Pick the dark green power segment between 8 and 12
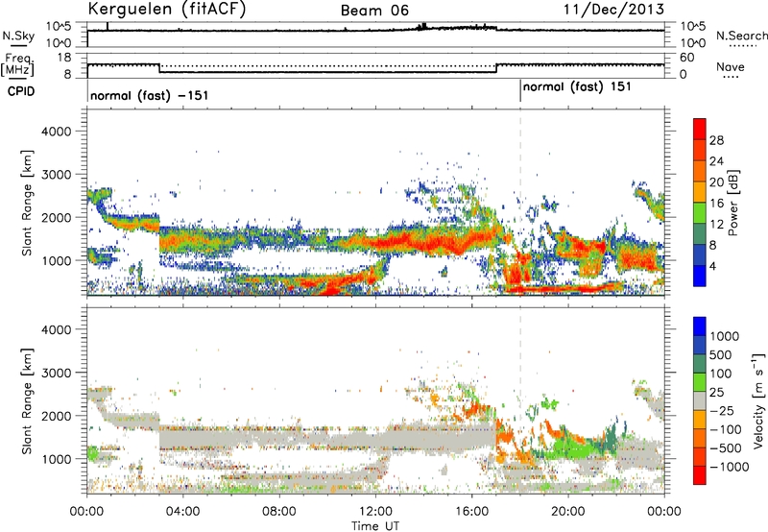Image resolution: width=768 pixels, height=532 pixels. 700,234
